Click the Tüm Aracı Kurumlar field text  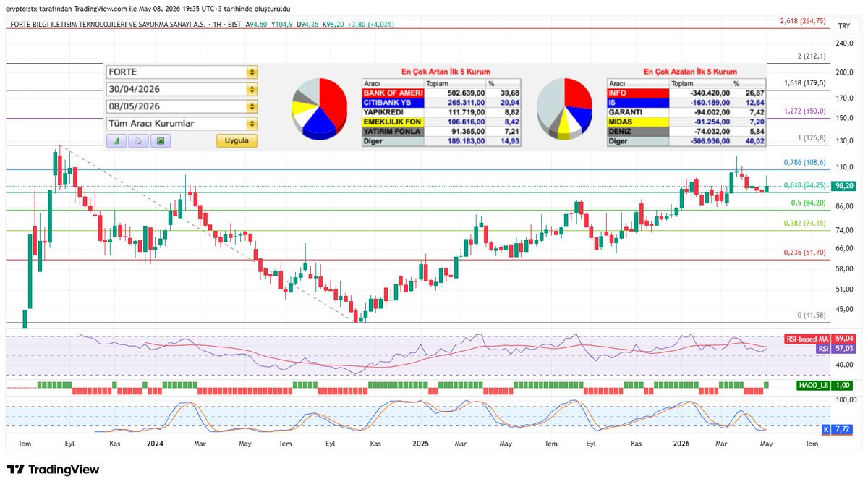[151, 124]
